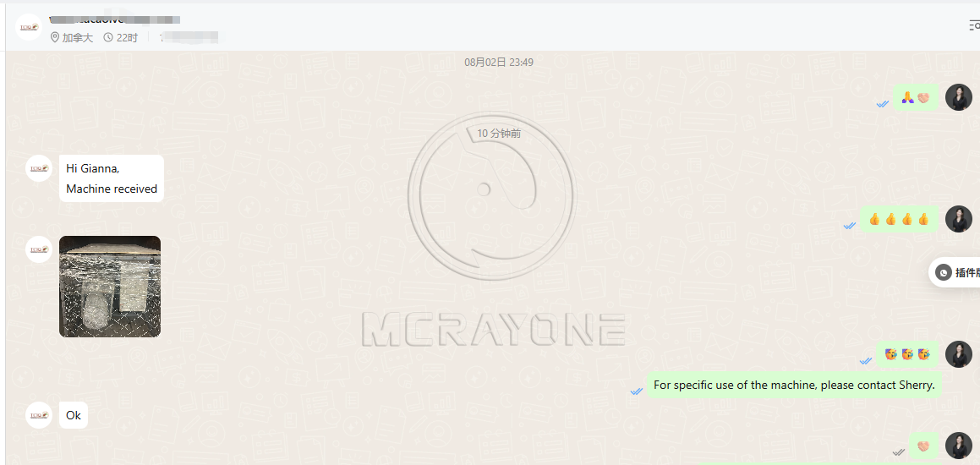This screenshot has width=980, height=465.
Task: Click contact avatar beside the machine photo
Action: pos(39,249)
